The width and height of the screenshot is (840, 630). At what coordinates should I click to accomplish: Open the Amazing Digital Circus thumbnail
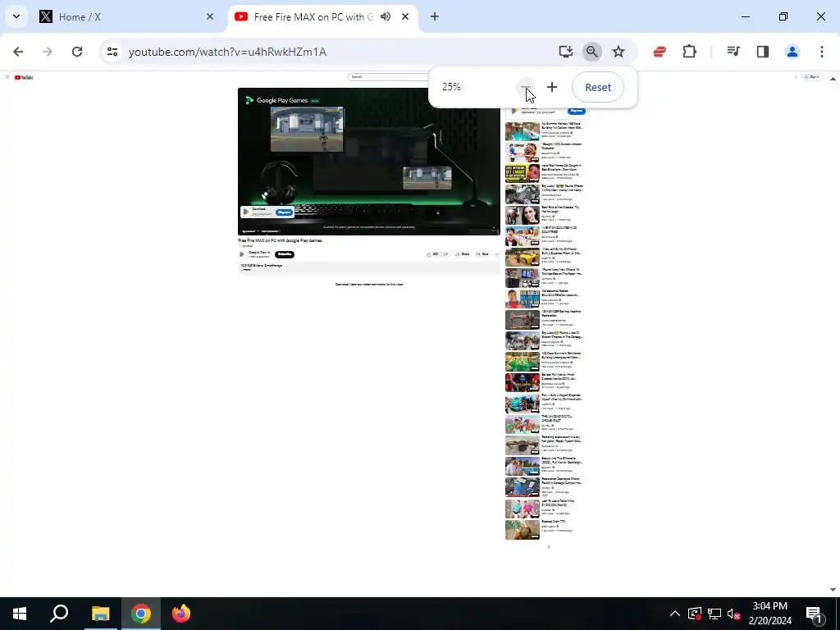coord(523,424)
